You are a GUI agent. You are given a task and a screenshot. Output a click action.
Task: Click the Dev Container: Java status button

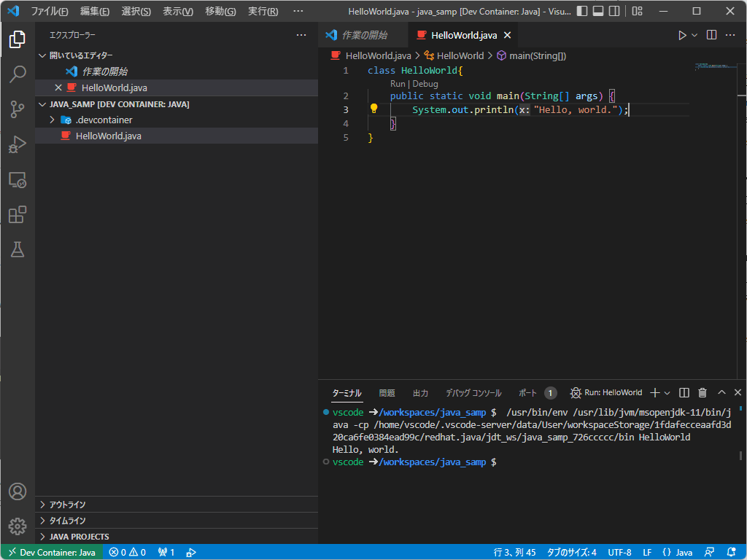52,552
